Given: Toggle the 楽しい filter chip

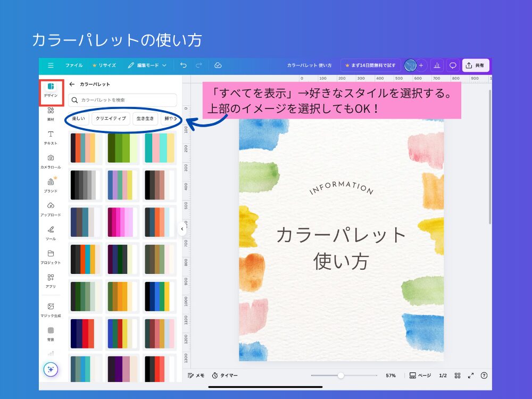Looking at the screenshot, I should click(78, 119).
